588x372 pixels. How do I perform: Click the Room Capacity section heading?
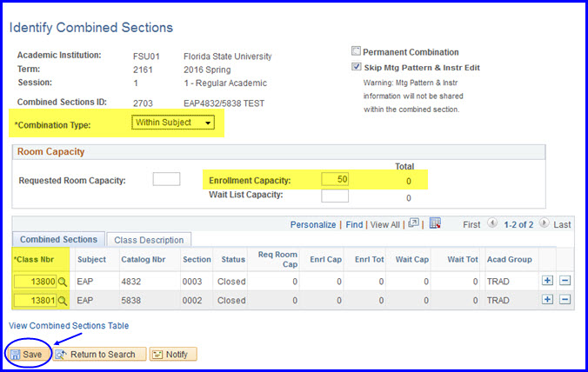pyautogui.click(x=50, y=152)
